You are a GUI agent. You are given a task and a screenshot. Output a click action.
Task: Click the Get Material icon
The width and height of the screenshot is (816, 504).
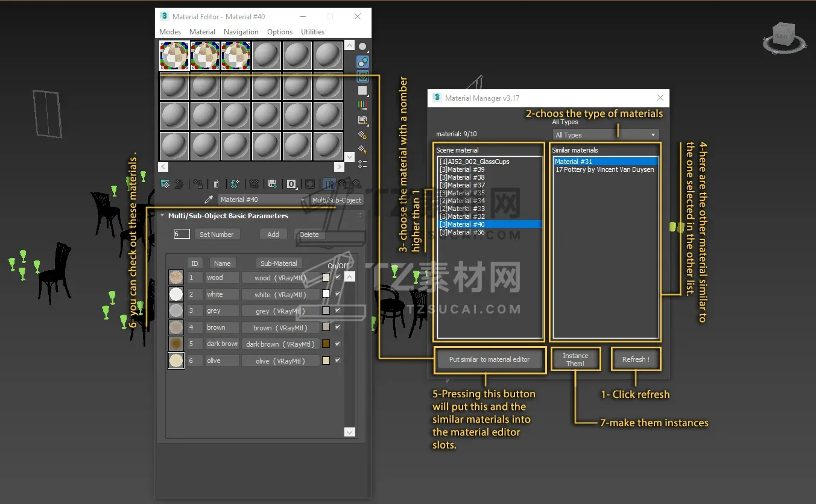click(165, 184)
